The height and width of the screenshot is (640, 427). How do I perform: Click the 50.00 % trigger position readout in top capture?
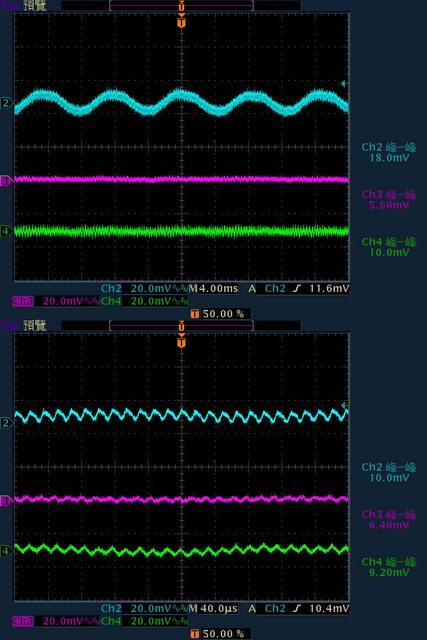[x=220, y=314]
